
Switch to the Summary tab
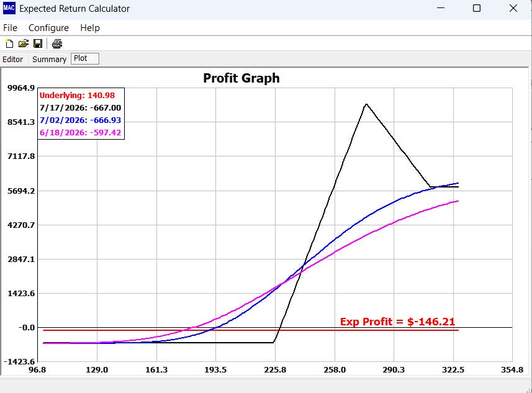[x=49, y=59]
